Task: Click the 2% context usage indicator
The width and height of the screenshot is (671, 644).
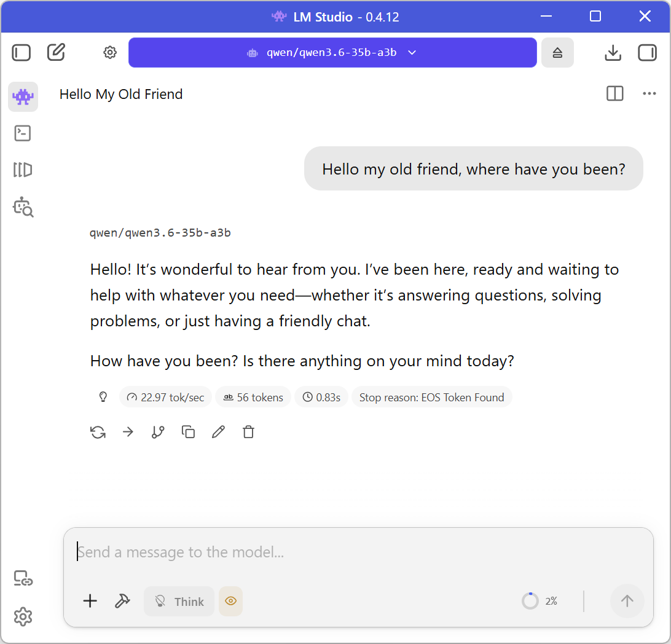Action: [541, 601]
